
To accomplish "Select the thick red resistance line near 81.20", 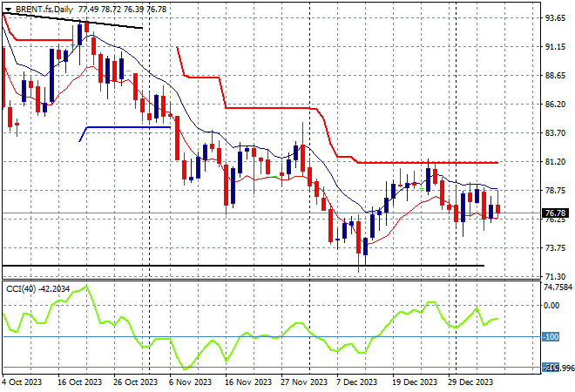I will (x=428, y=162).
